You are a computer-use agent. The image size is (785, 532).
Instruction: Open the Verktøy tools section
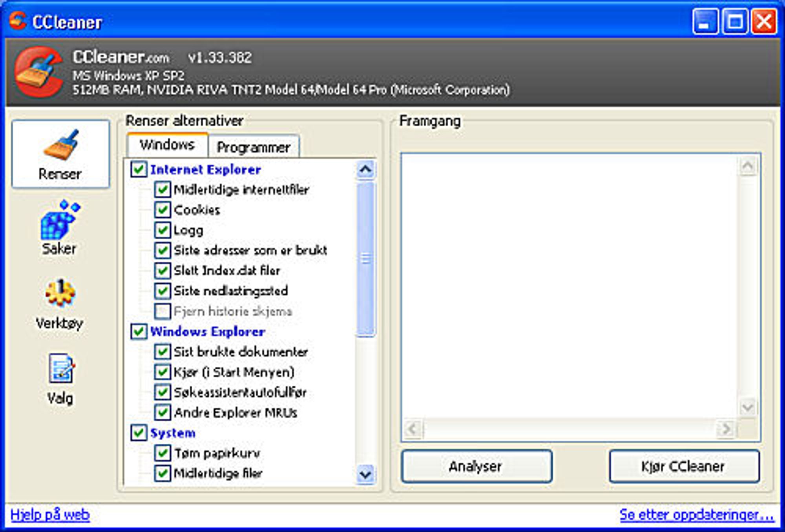click(60, 304)
